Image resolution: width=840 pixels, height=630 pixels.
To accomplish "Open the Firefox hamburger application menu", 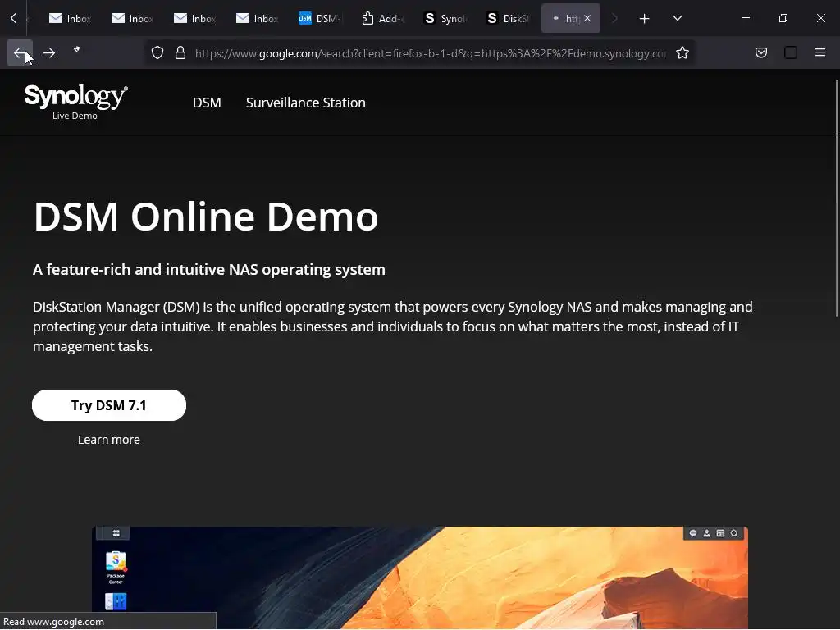I will tap(820, 52).
